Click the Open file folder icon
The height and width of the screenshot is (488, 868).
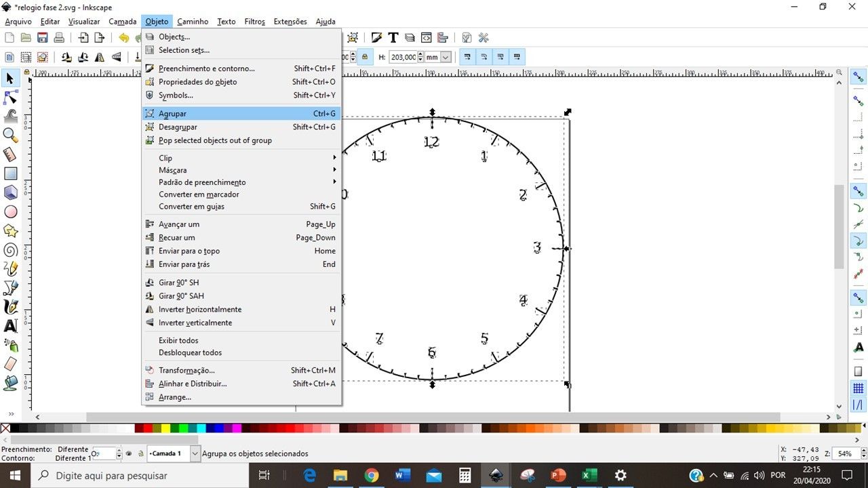pos(26,38)
